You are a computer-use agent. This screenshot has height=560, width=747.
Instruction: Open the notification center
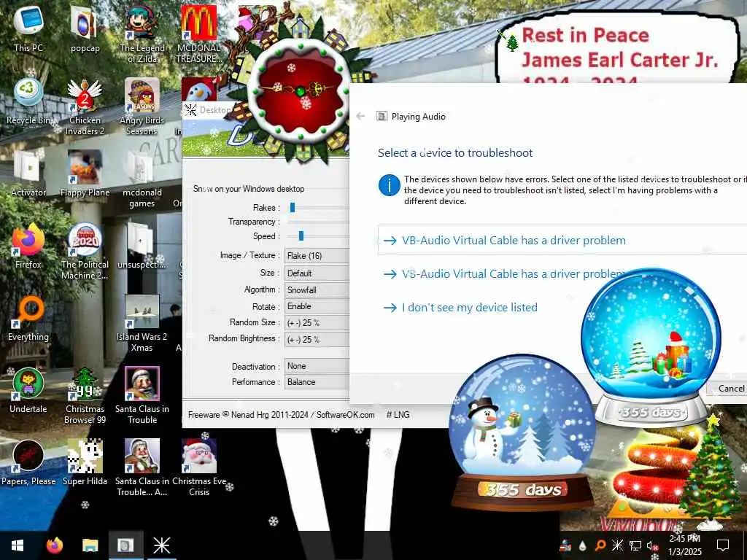click(x=723, y=545)
